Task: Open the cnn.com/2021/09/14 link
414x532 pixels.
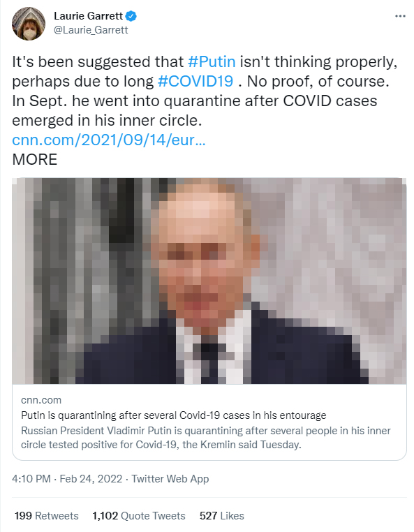Action: pyautogui.click(x=109, y=140)
